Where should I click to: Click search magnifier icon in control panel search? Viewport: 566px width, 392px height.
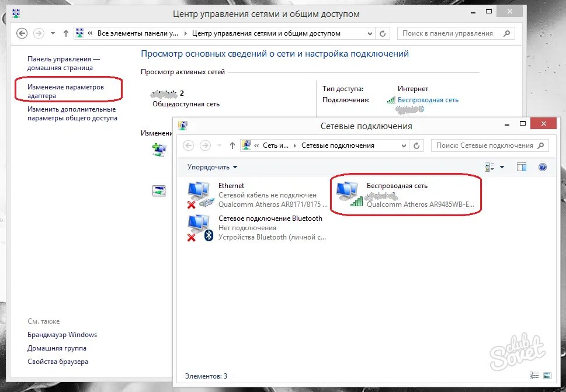coord(507,33)
